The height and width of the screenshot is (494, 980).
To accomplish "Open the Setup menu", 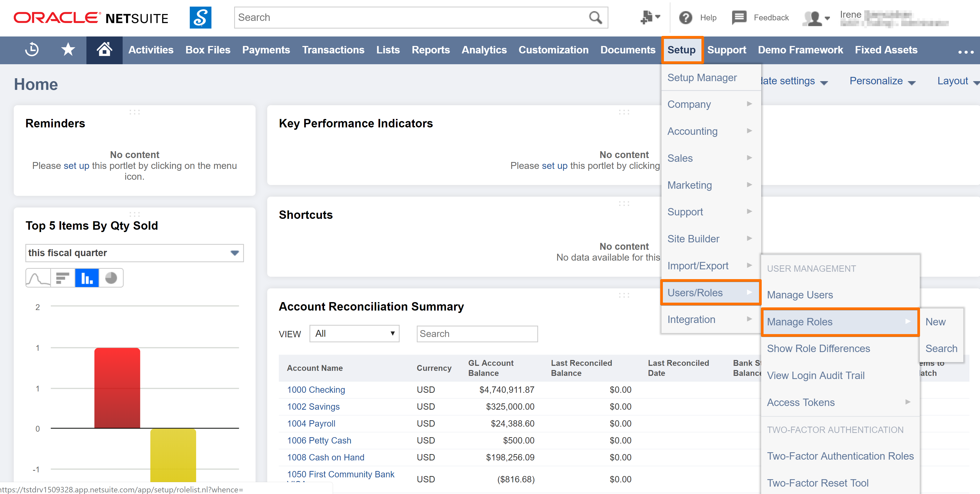I will [681, 50].
